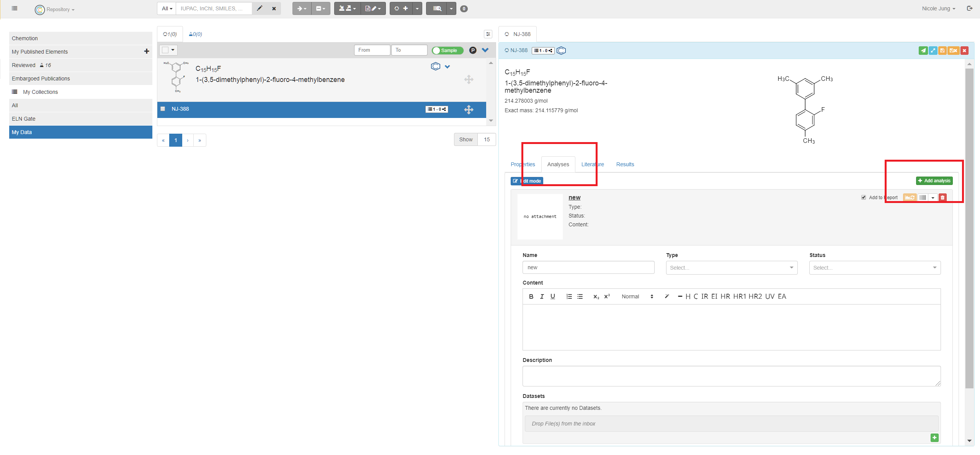Click the spectra chart refresh icon
980x455 pixels.
(910, 198)
